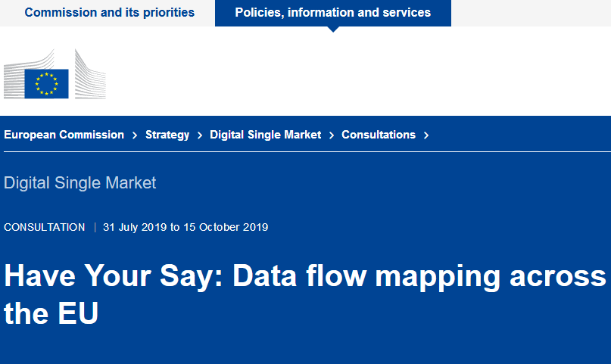The height and width of the screenshot is (364, 611).
Task: Open Digital Single Market breadcrumb link
Action: [x=265, y=135]
